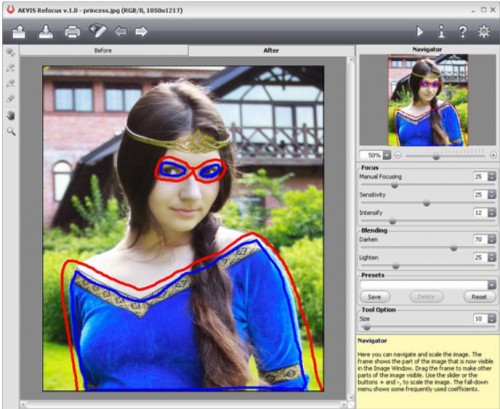Viewport: 500px width, 409px height.
Task: Open the 50% zoom level dropdown
Action: point(387,155)
